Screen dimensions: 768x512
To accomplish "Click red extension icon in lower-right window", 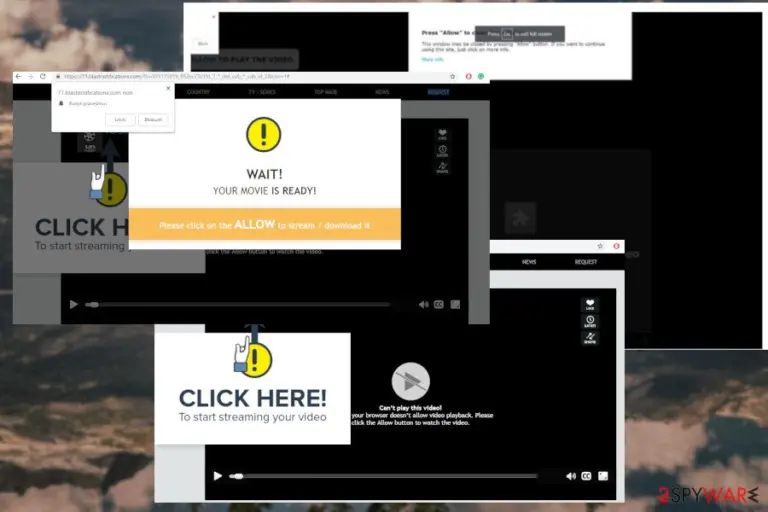I will [616, 246].
